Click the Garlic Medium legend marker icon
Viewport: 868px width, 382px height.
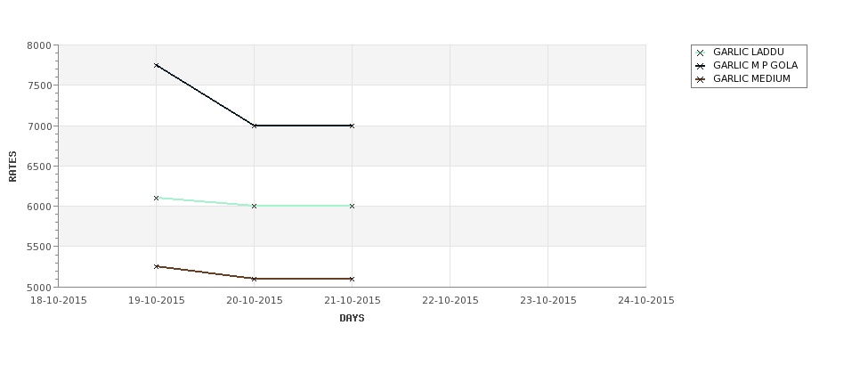tap(700, 80)
